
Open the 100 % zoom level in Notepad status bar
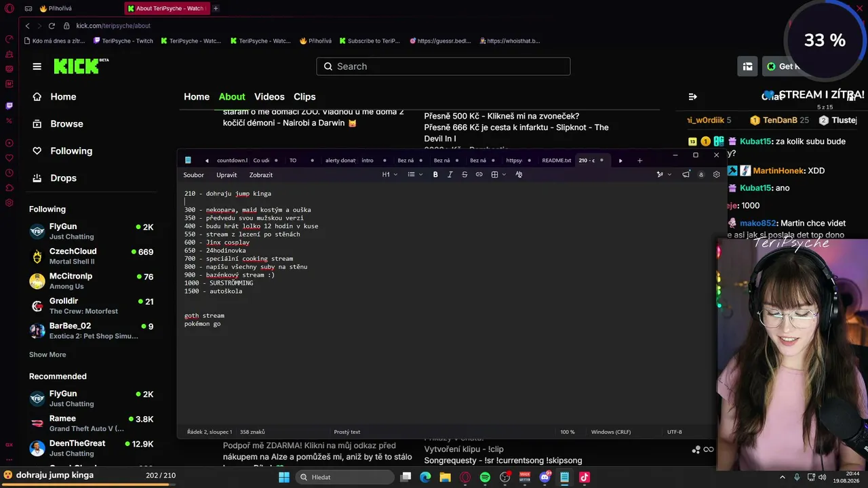coord(568,432)
